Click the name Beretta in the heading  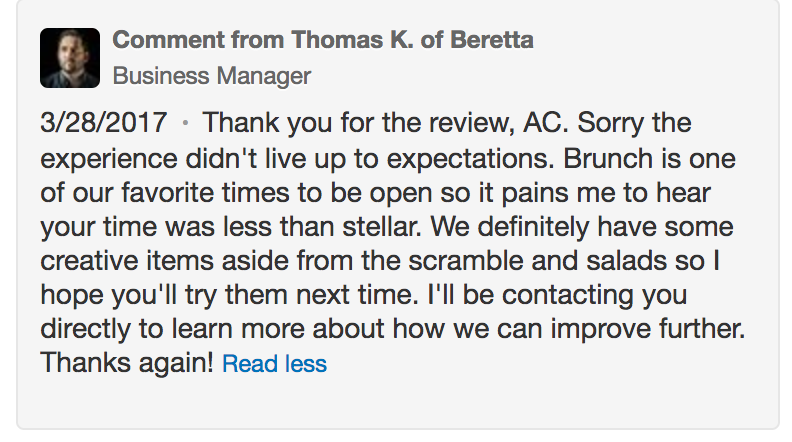tap(491, 40)
